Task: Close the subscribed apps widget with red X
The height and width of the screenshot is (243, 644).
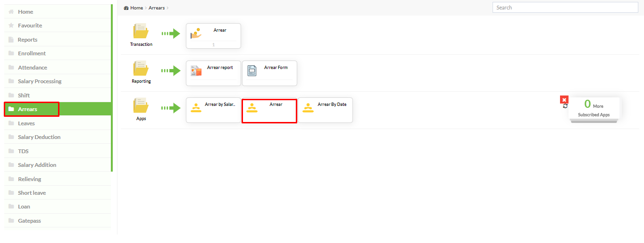Action: tap(564, 100)
